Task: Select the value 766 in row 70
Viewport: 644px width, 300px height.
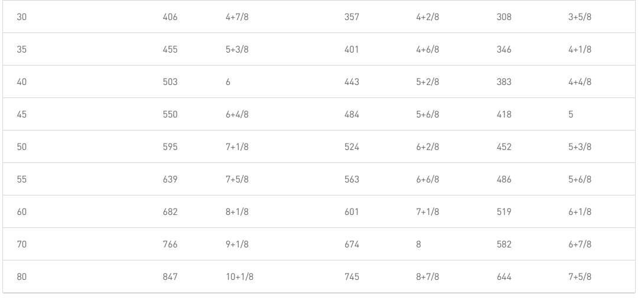Action: tap(170, 244)
